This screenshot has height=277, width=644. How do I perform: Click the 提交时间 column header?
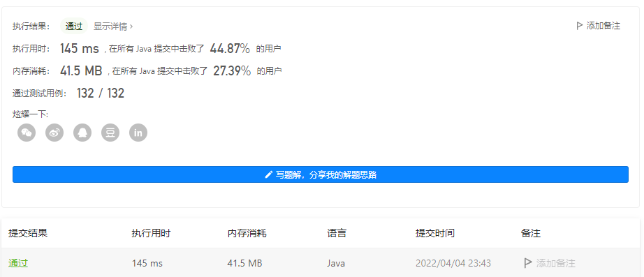click(435, 234)
